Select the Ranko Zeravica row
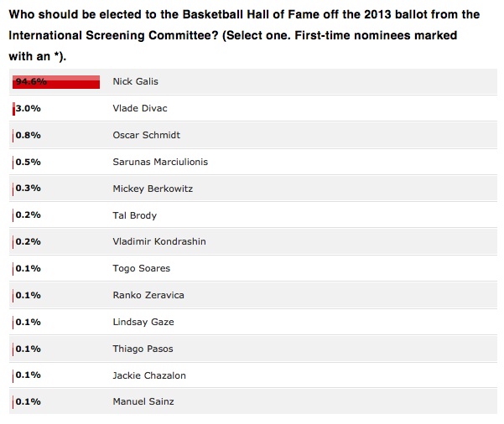 point(253,295)
